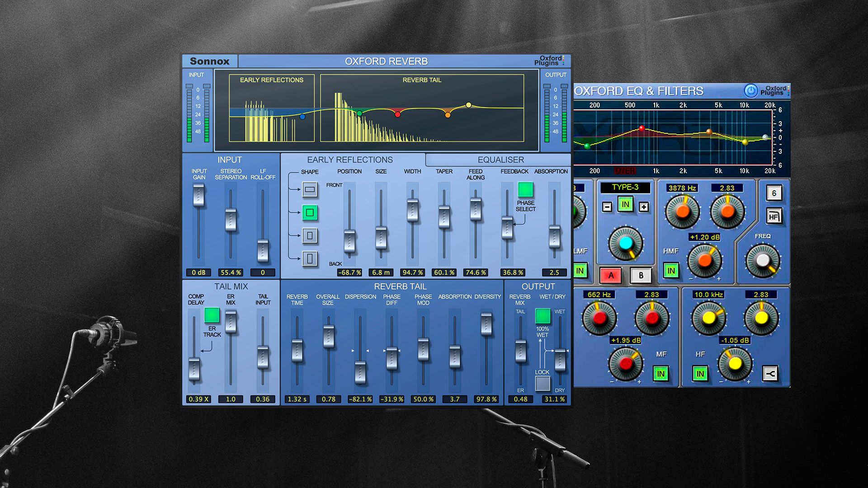This screenshot has height=488, width=868.
Task: Click the HF filter shape button
Action: [774, 216]
